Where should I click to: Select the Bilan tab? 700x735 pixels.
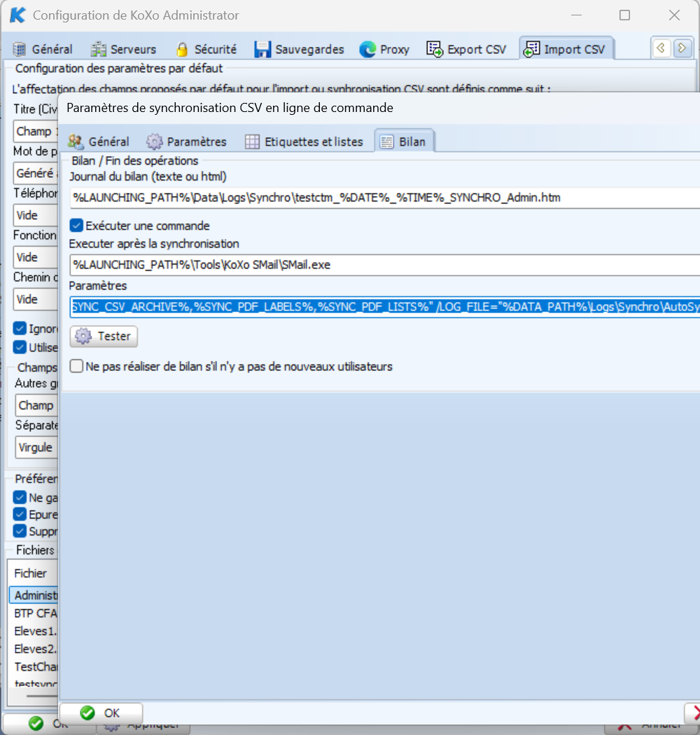404,141
